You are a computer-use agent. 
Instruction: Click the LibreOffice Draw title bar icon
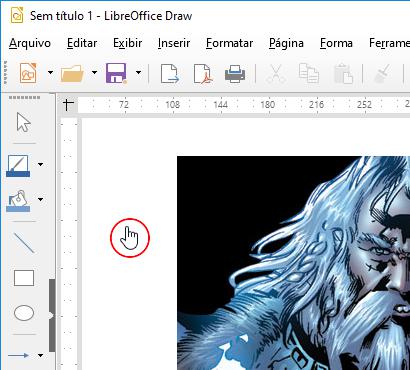17,16
